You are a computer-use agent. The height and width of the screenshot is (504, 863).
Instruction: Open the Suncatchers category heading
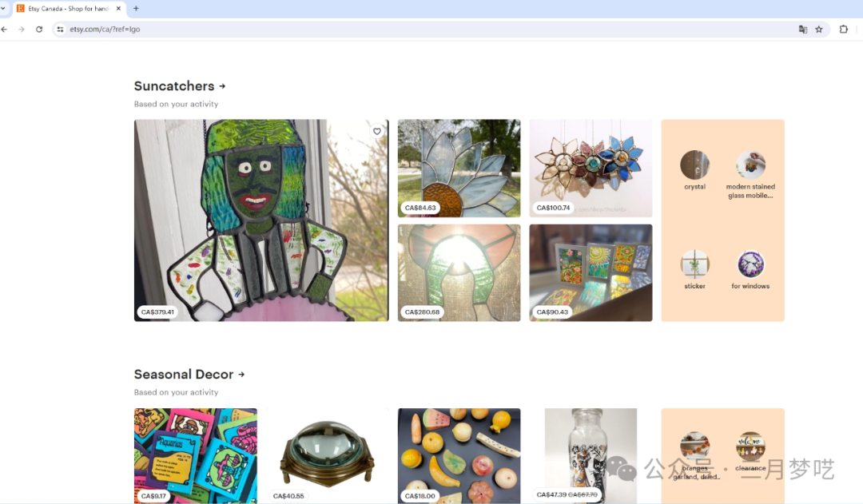(180, 85)
